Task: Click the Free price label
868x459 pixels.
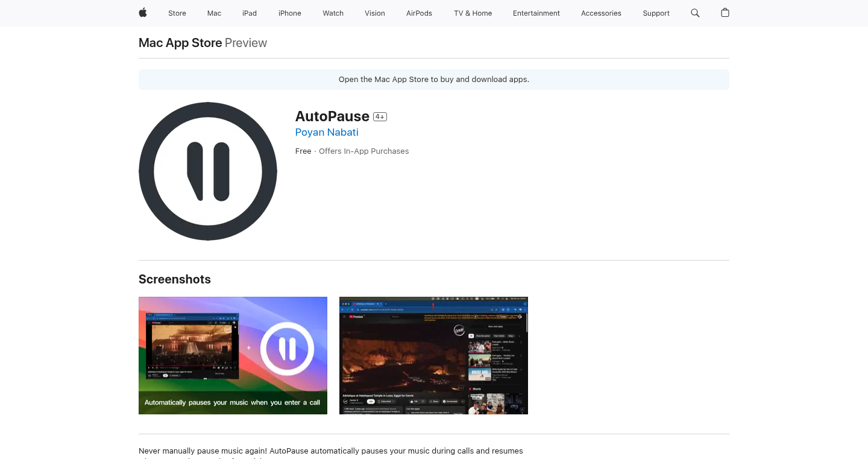Action: click(303, 151)
